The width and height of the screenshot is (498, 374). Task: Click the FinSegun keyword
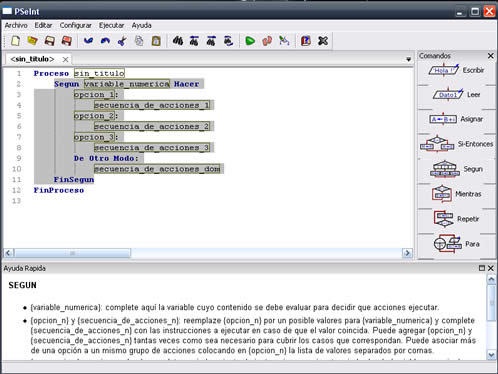coord(74,180)
